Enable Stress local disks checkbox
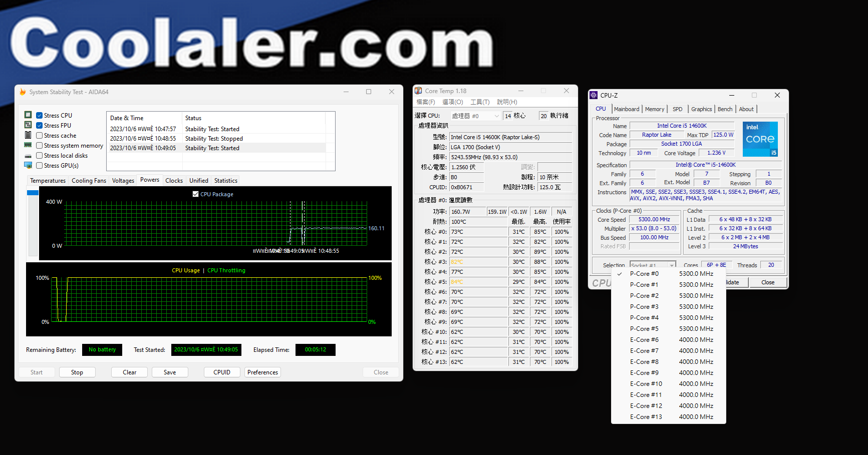 tap(39, 155)
